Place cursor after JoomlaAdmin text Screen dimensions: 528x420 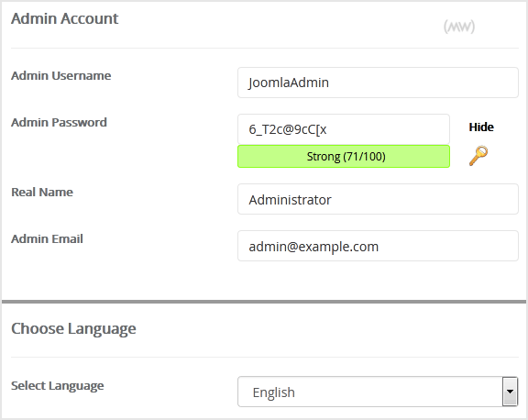[x=330, y=83]
